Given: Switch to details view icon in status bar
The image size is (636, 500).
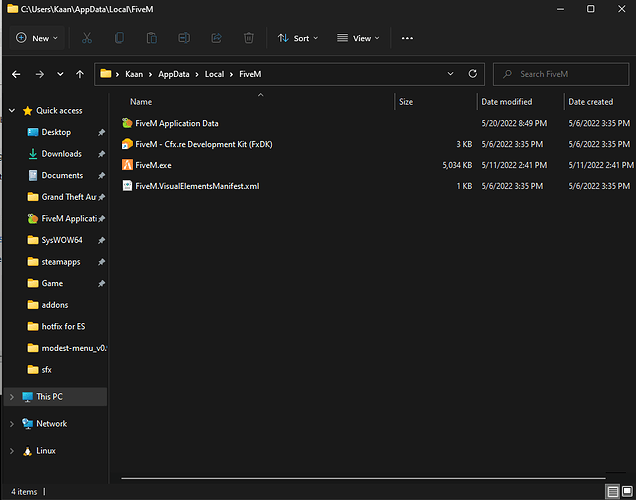Looking at the screenshot, I should click(x=612, y=491).
